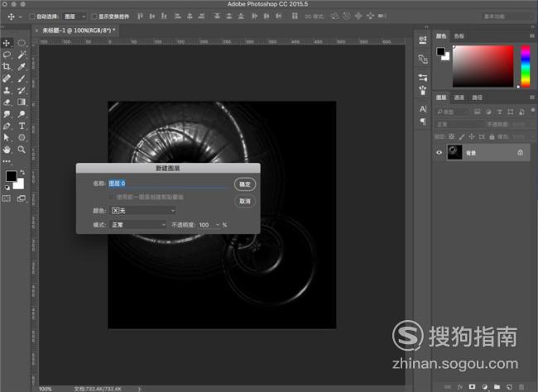The width and height of the screenshot is (538, 392).
Task: Tick the clipping mask checkbox in the dialog
Action: coord(110,197)
